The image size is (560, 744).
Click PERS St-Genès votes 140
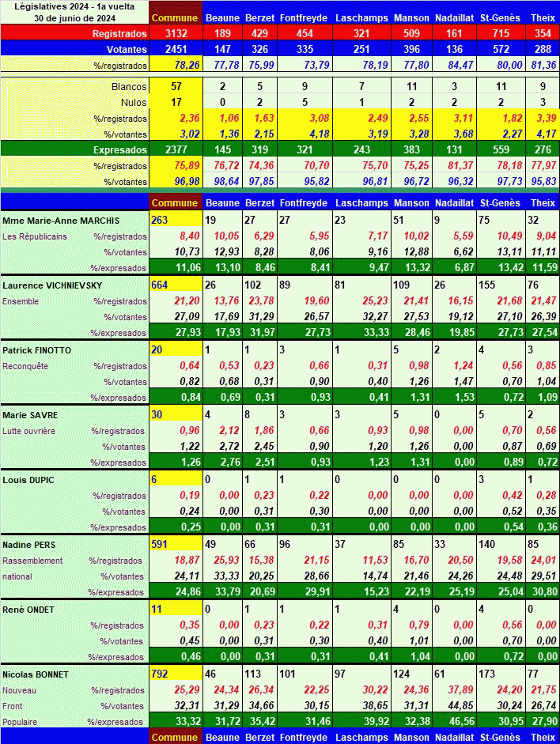(487, 544)
